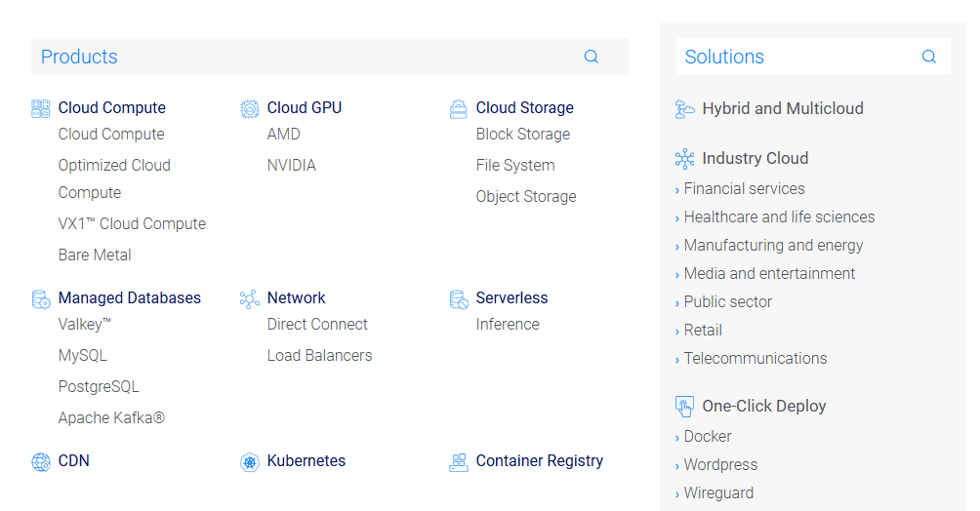
Task: Select Bare Metal
Action: 95,255
